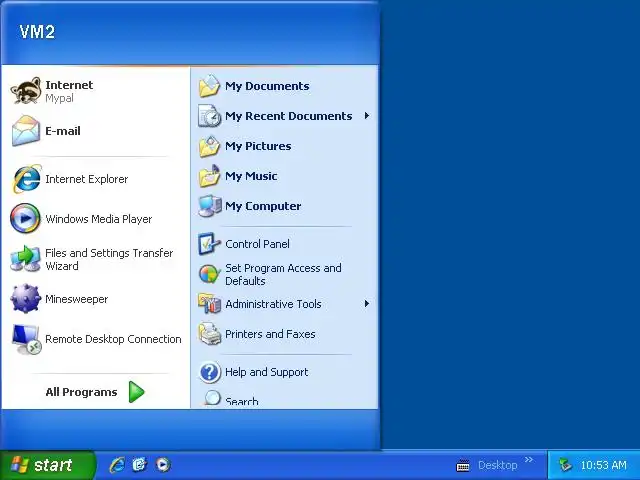This screenshot has width=640, height=480.
Task: Expand My Recent Documents submenu arrow
Action: (x=367, y=116)
